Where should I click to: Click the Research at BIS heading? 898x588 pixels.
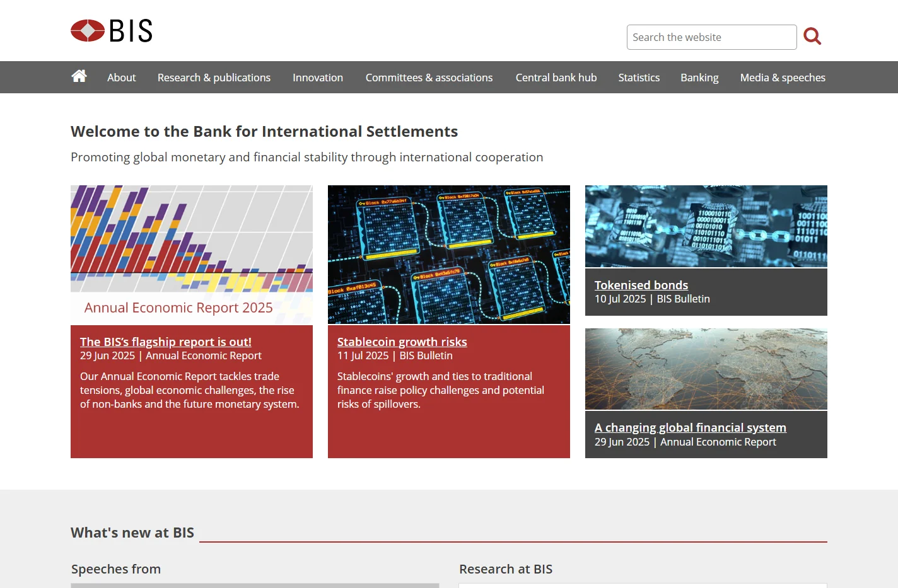506,569
